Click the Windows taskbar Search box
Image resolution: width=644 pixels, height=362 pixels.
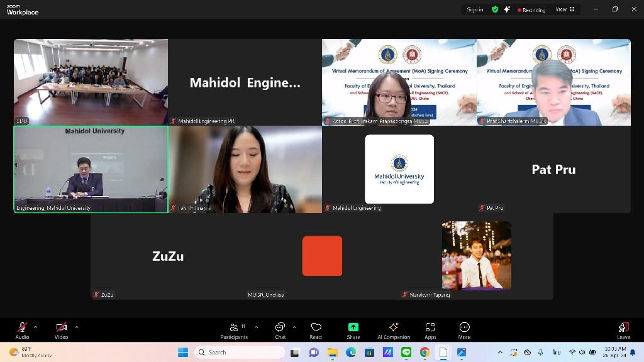pyautogui.click(x=239, y=352)
